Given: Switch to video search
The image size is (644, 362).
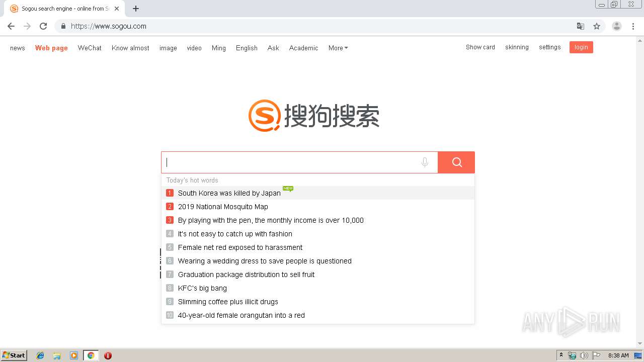Looking at the screenshot, I should [x=194, y=48].
